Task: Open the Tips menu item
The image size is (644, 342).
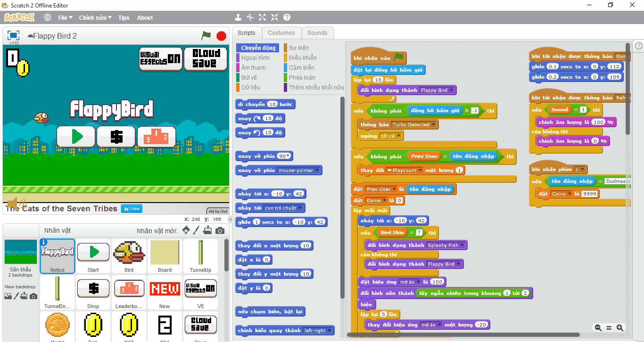Action: 124,17
